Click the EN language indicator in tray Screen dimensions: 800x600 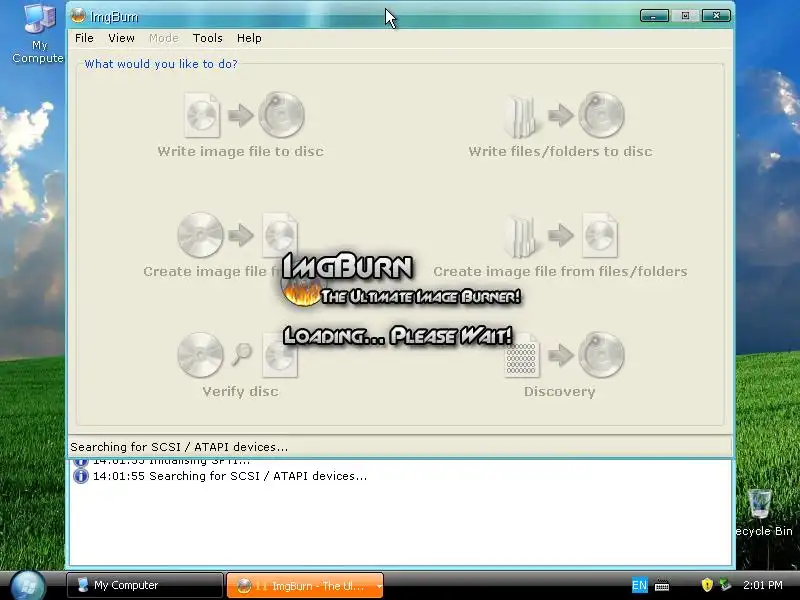pos(639,585)
